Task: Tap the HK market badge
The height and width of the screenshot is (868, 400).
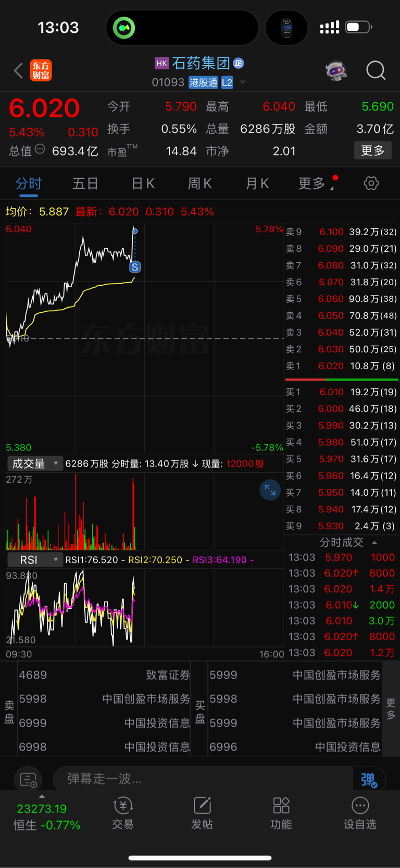Action: pyautogui.click(x=161, y=63)
